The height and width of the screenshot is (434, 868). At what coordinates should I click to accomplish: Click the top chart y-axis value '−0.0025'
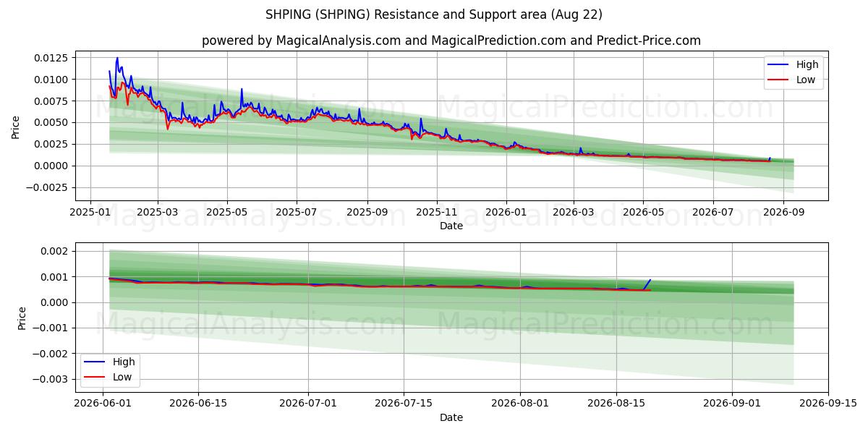click(x=48, y=187)
